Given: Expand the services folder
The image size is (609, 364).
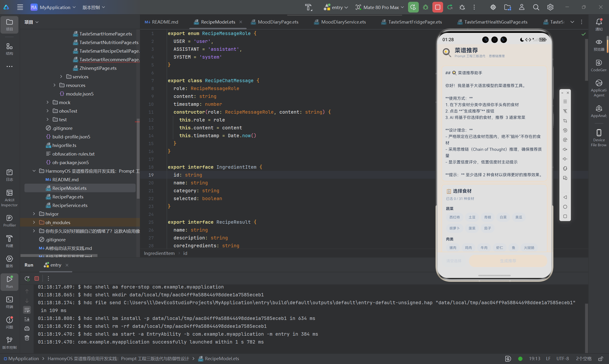Looking at the screenshot, I should [x=61, y=76].
